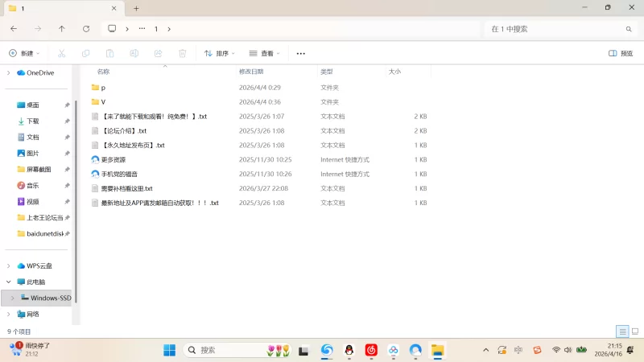This screenshot has height=362, width=644.
Task: Toggle the 预览 preview pane
Action: click(x=620, y=53)
